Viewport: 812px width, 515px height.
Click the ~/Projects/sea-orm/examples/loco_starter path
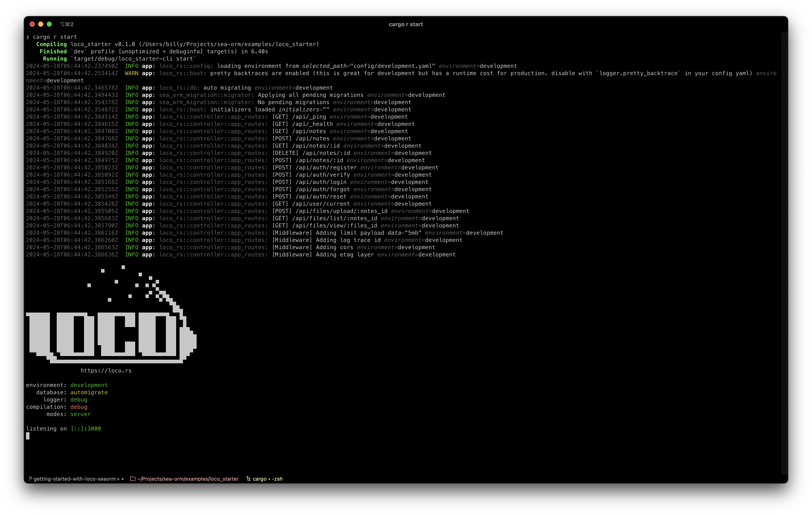188,479
